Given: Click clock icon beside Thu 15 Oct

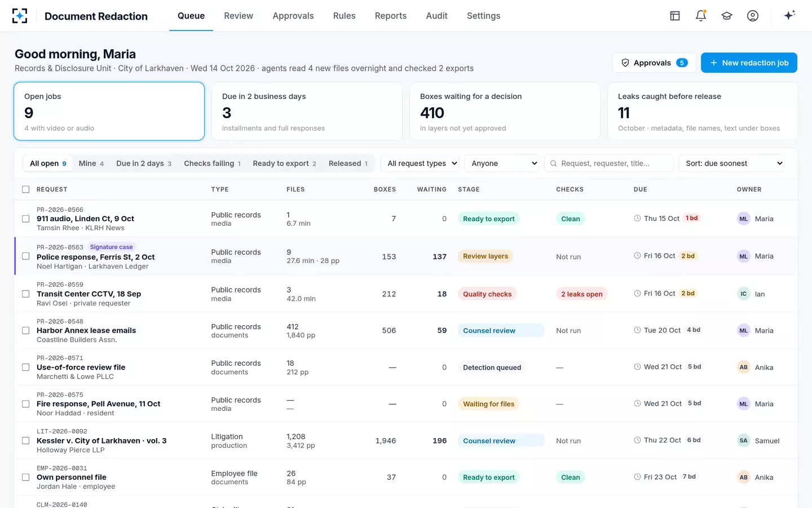Looking at the screenshot, I should [x=637, y=218].
